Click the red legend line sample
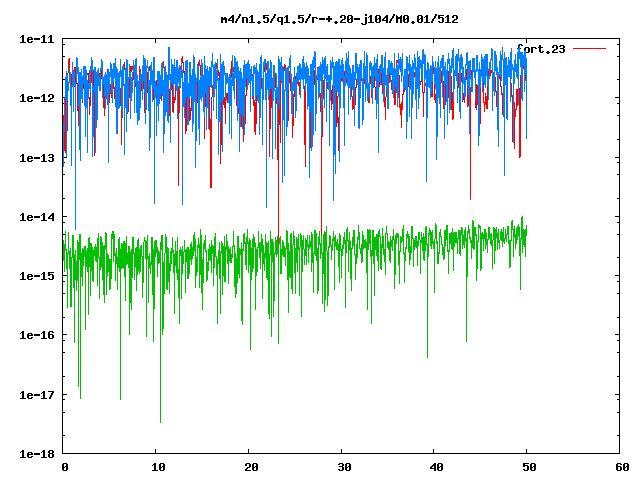 (x=589, y=49)
